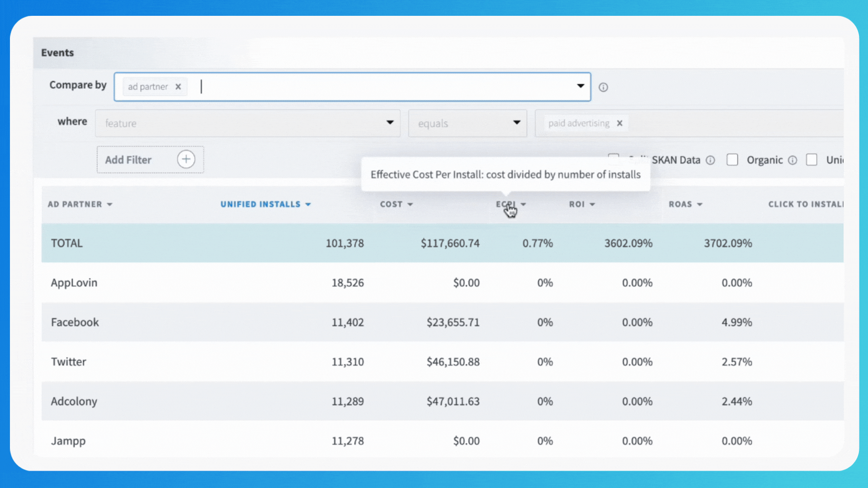Enable the Split SKAN Data checkbox
The width and height of the screenshot is (868, 488).
pos(614,160)
